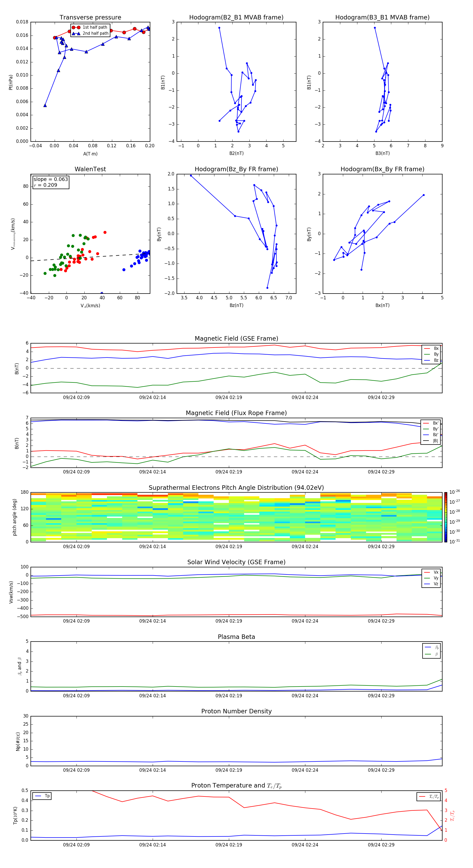
Task: Click the 'Magnetic Field (GSE Frame)' title
Action: 236,339
